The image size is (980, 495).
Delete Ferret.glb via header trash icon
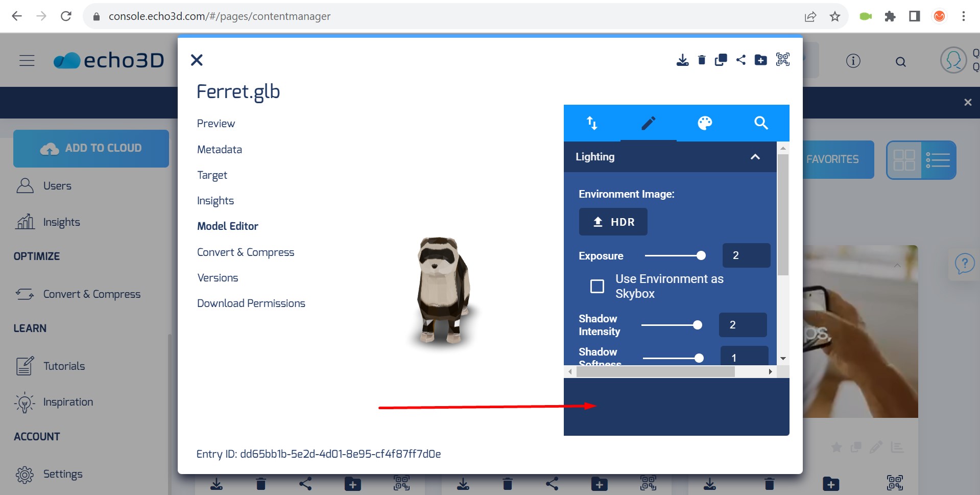point(702,60)
